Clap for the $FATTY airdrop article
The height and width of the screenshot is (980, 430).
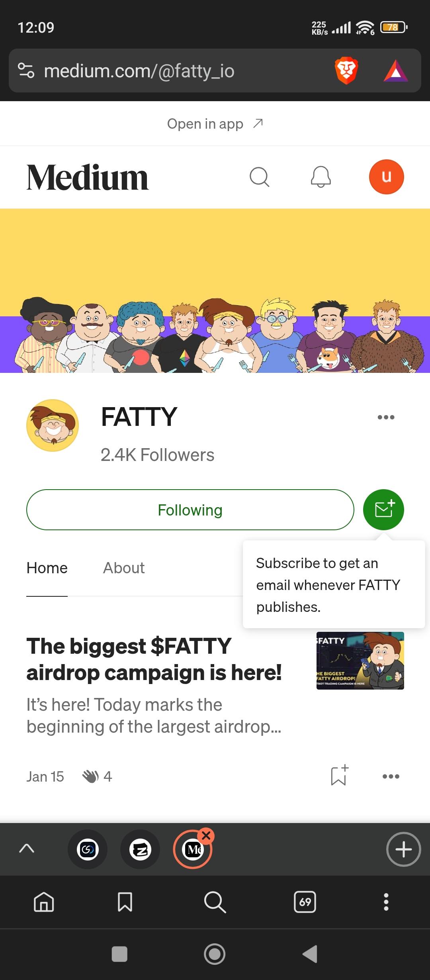tap(90, 776)
